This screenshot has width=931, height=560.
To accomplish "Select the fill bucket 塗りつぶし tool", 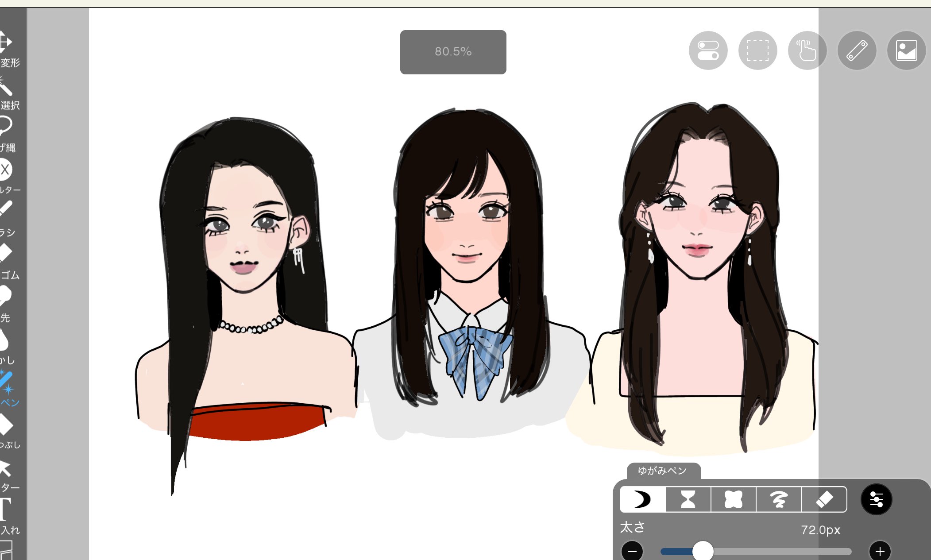I will pos(6,425).
